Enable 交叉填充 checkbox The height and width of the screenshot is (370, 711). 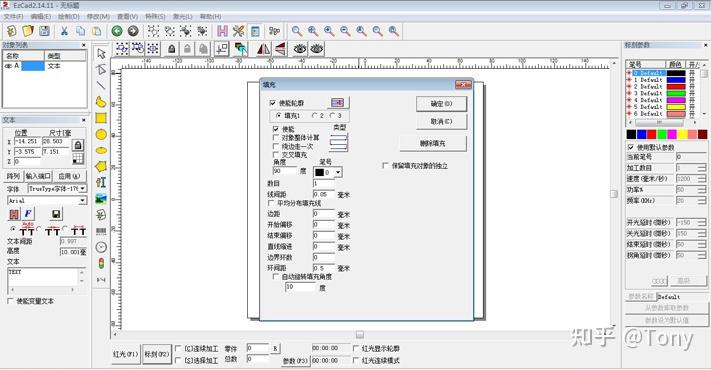coord(276,155)
